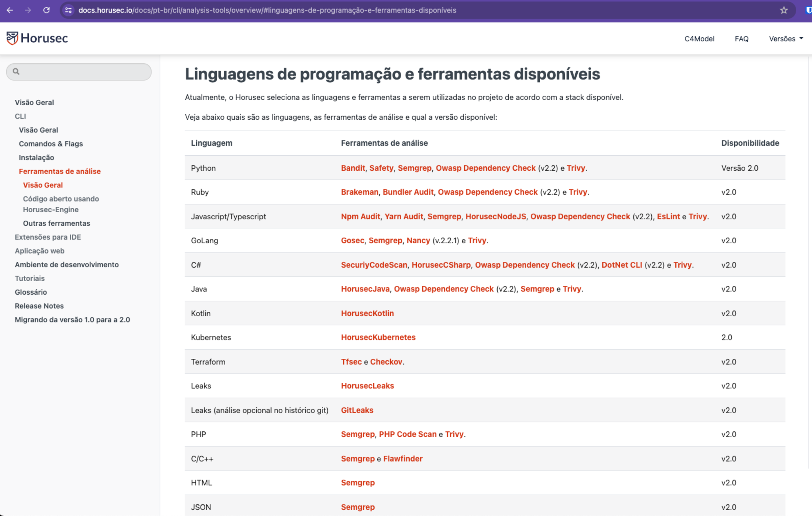Viewport: 812px width, 516px height.
Task: Open Outras ferramentas in sidebar
Action: [x=57, y=223]
